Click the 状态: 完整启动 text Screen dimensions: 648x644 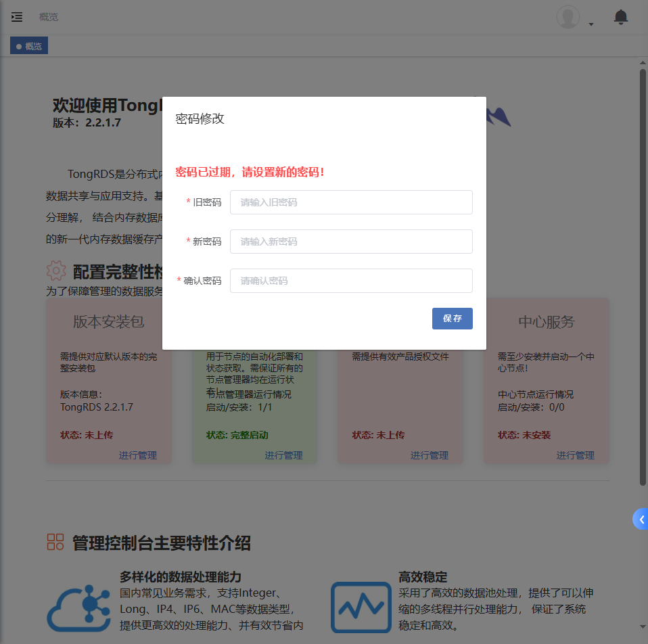pos(237,435)
